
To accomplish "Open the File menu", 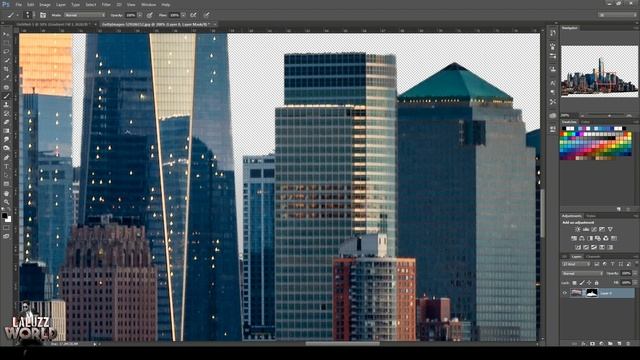I will pyautogui.click(x=18, y=4).
